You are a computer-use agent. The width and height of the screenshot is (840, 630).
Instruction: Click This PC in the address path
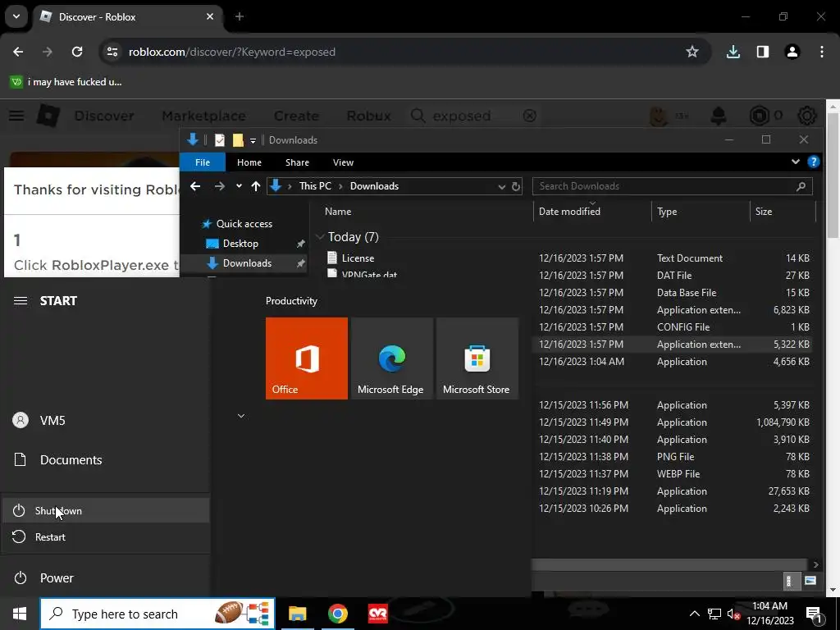(315, 186)
